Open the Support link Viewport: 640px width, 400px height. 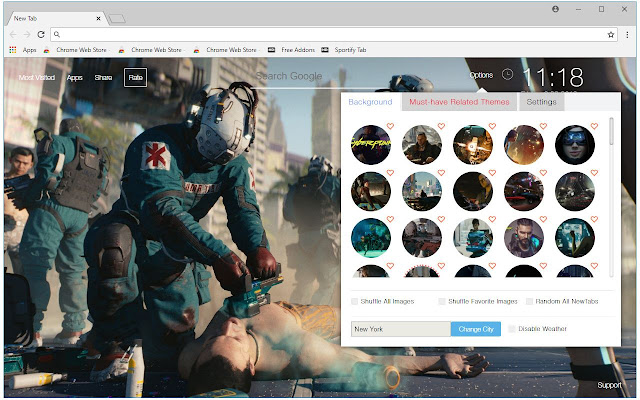point(609,385)
